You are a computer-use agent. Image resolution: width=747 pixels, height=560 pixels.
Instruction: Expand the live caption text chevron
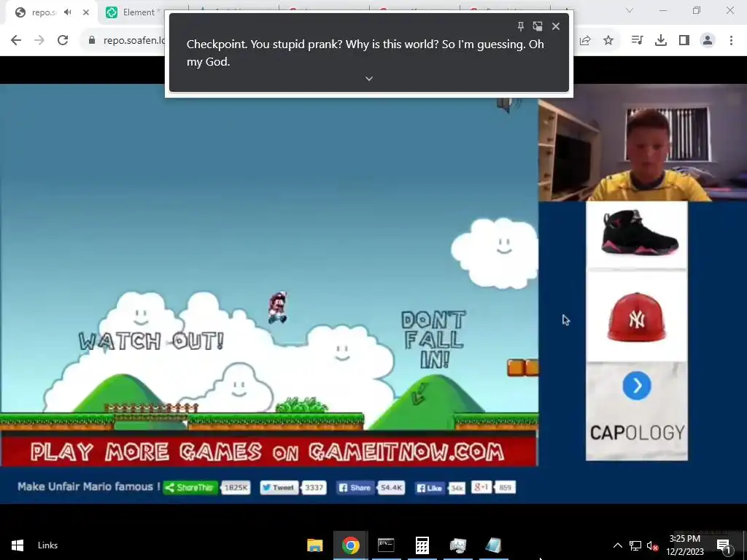pyautogui.click(x=368, y=79)
